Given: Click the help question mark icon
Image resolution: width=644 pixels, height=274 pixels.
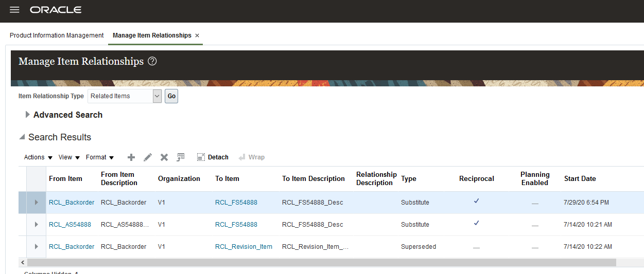Looking at the screenshot, I should pyautogui.click(x=152, y=61).
